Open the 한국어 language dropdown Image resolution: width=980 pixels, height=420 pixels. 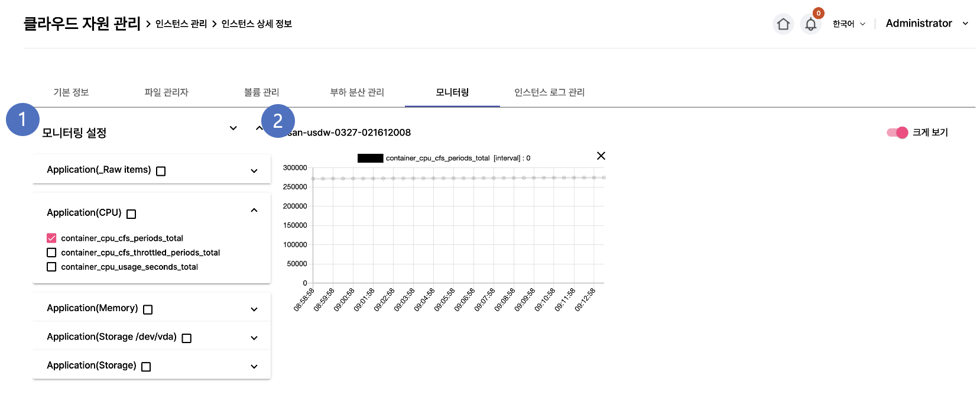coord(848,24)
